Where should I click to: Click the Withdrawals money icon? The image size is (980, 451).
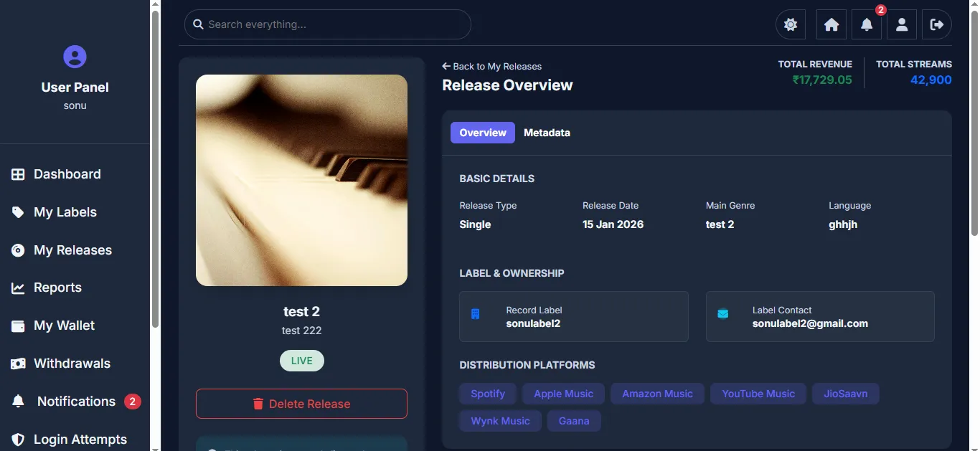pos(18,364)
